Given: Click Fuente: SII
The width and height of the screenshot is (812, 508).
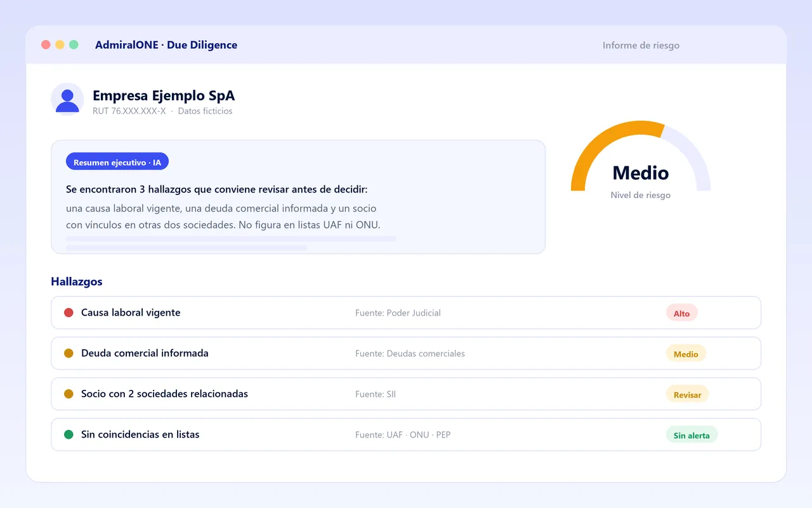Looking at the screenshot, I should click(x=376, y=394).
